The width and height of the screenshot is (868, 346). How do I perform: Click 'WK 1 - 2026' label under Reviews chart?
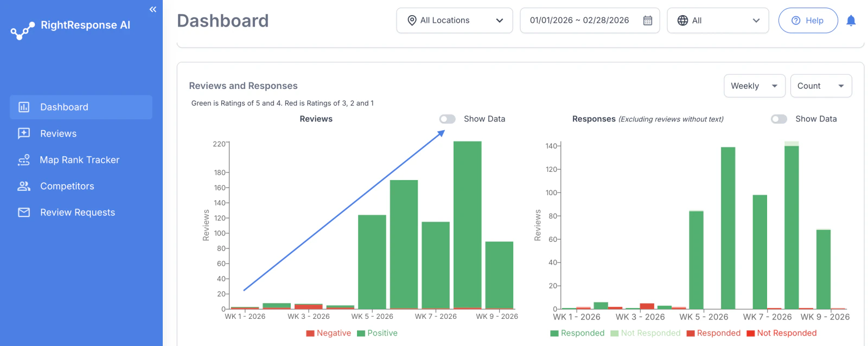[245, 316]
